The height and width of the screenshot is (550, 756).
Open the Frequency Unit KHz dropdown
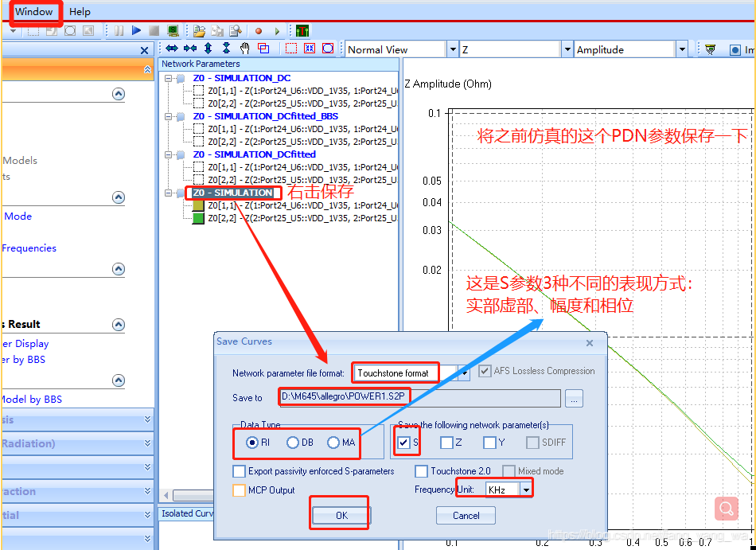(x=526, y=490)
